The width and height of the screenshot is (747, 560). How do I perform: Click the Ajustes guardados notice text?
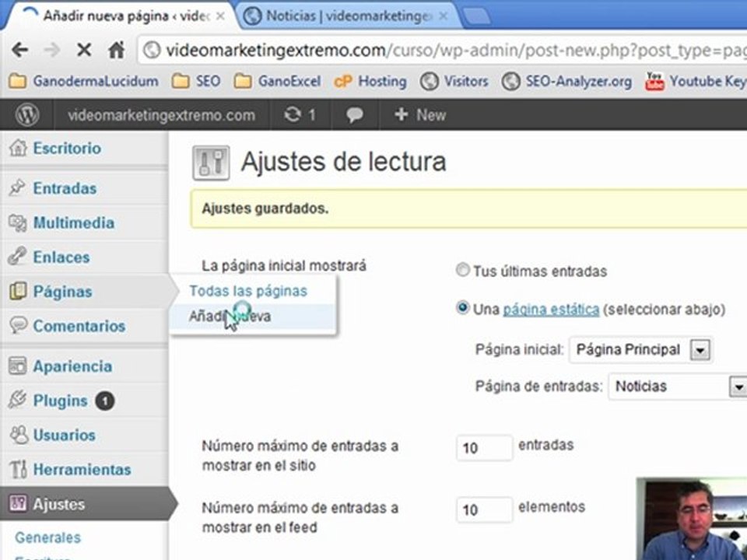pos(265,208)
